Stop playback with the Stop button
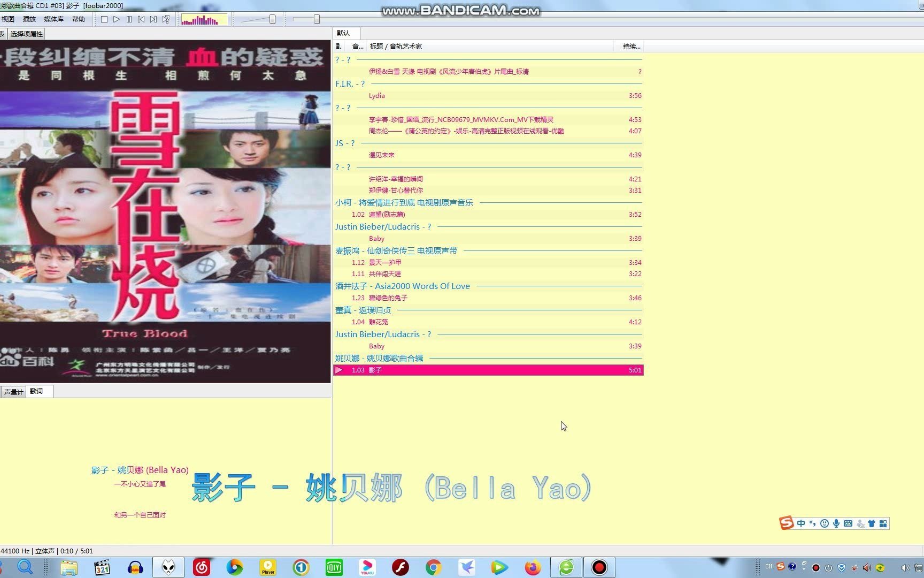 coord(104,19)
